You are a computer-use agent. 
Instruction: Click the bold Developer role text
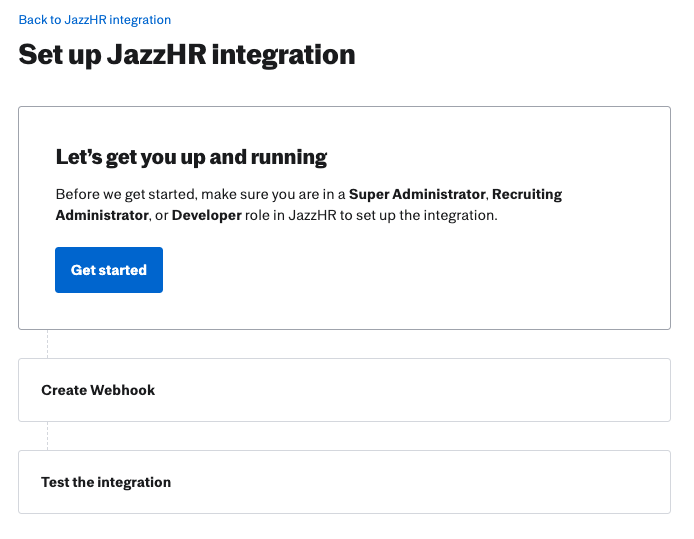tap(207, 216)
